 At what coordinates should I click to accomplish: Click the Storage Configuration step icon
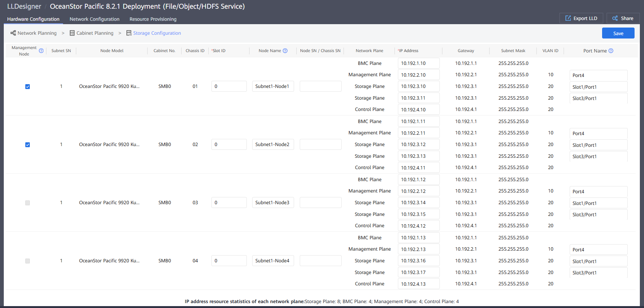(x=129, y=33)
